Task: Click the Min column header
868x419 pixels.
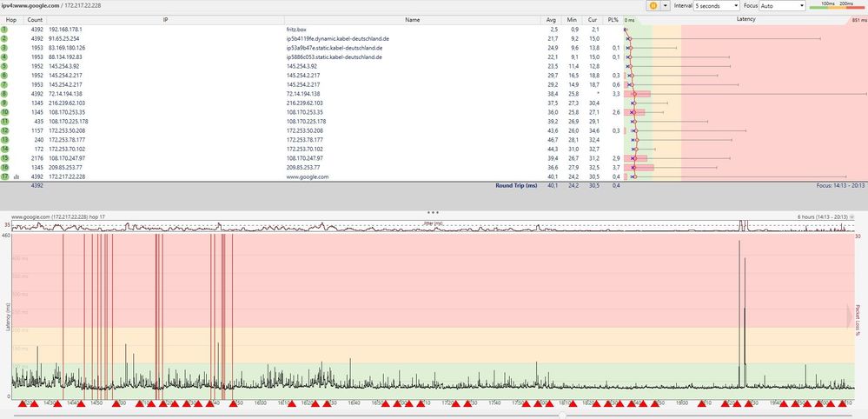Action: (x=572, y=19)
